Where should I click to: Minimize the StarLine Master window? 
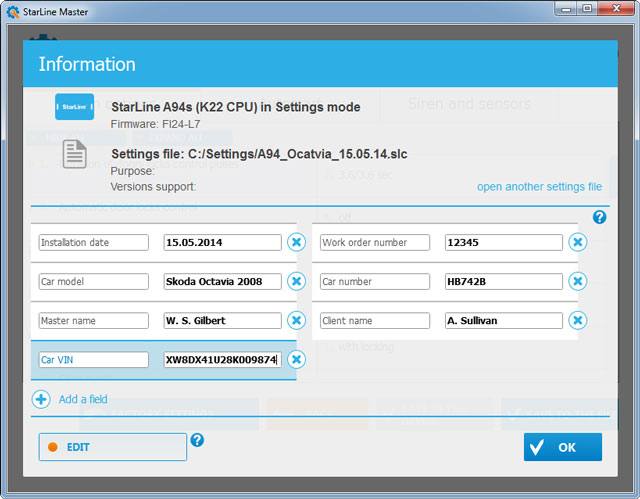pyautogui.click(x=566, y=9)
